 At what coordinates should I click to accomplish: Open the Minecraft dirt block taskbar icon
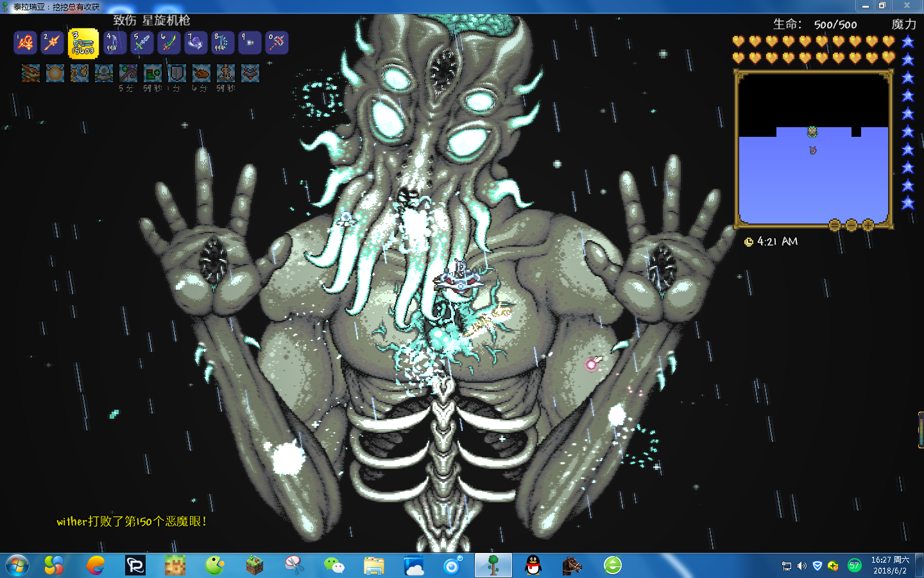click(x=175, y=566)
